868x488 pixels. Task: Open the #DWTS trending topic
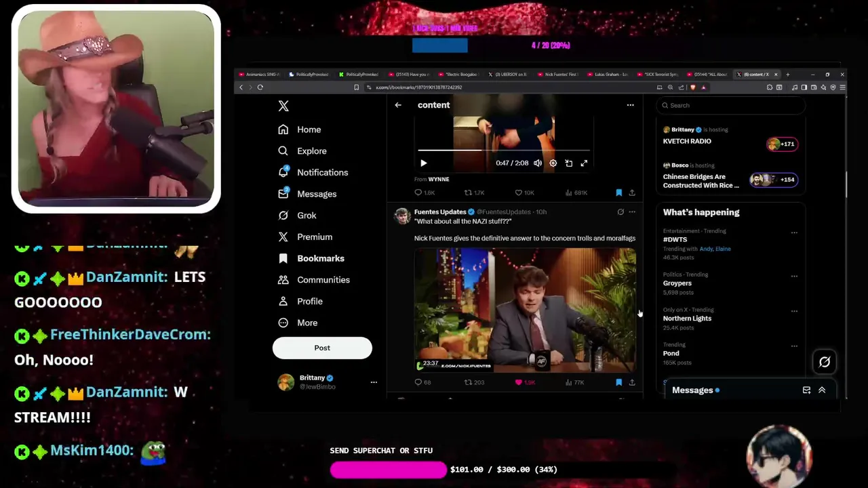pos(675,240)
